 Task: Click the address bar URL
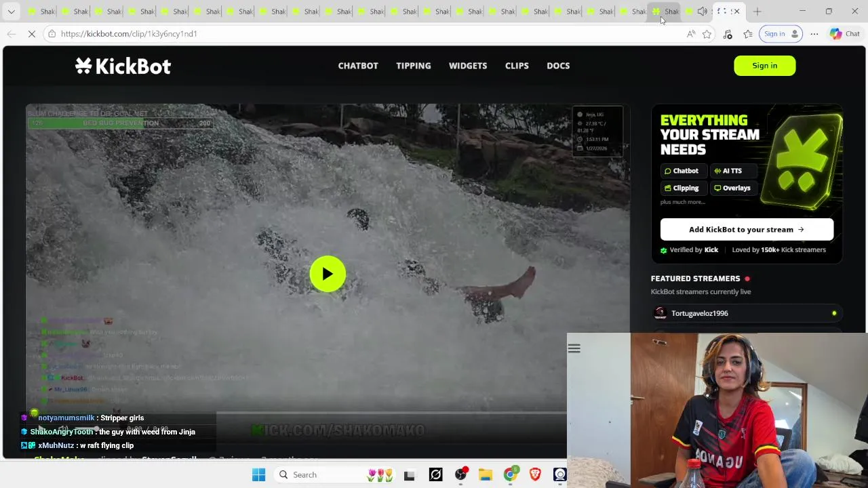[x=129, y=34]
